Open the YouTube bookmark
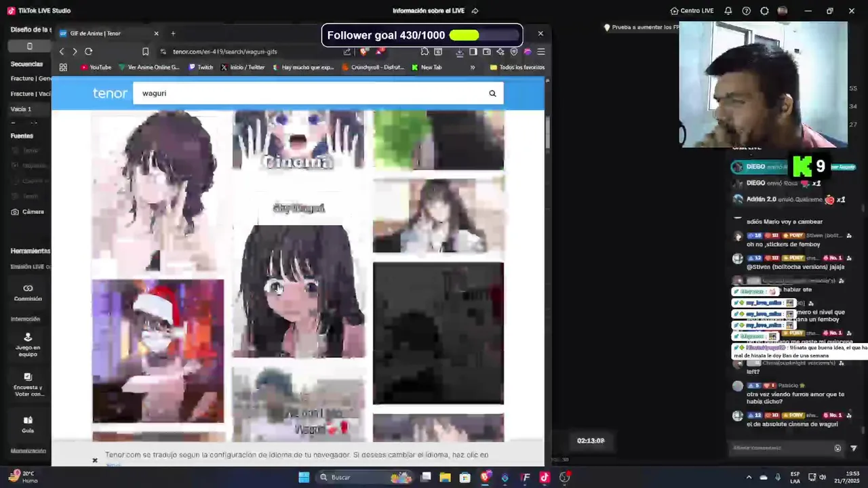Screen dimensions: 868x488 point(96,67)
